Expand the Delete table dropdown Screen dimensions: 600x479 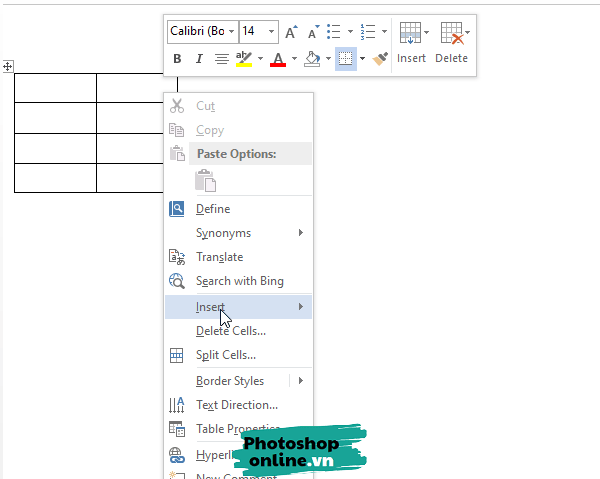[452, 42]
